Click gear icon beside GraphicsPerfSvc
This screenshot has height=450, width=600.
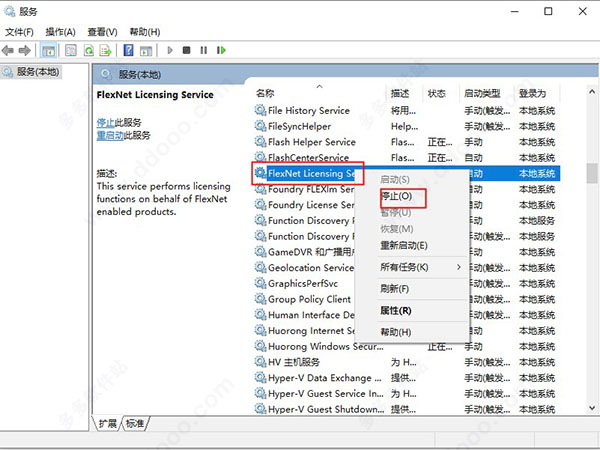coord(260,283)
